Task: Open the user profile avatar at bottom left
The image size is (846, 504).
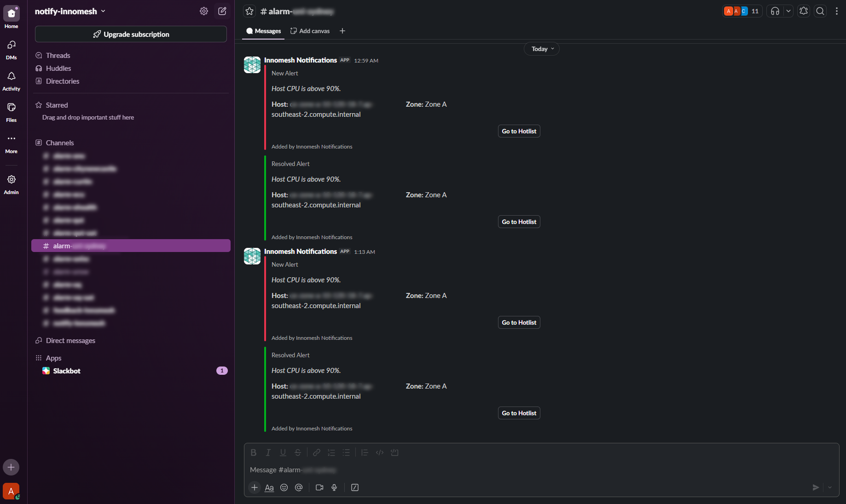Action: (11, 491)
